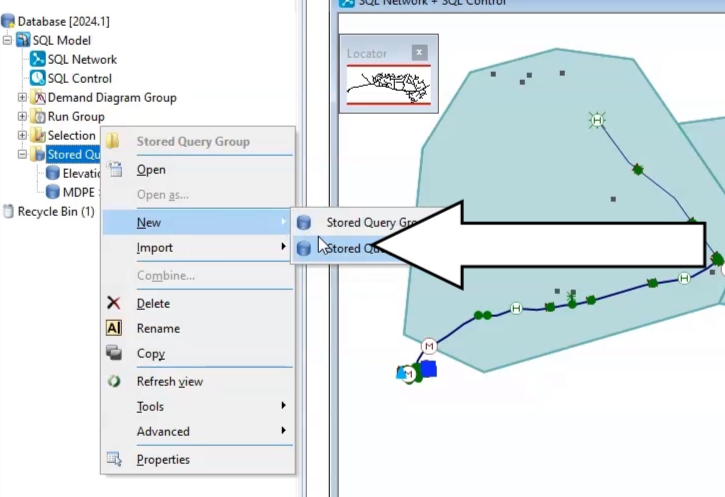Select Properties menu entry
Screen dimensions: 725x497
(x=198, y=459)
